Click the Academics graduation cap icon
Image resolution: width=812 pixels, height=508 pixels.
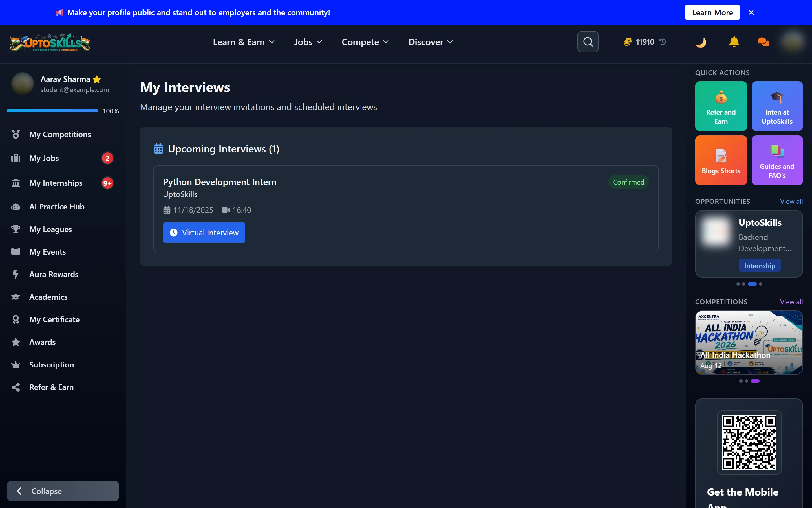coord(16,297)
